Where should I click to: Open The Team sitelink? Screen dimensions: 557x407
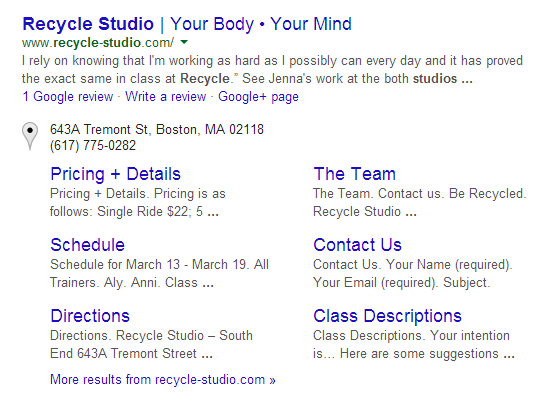355,174
